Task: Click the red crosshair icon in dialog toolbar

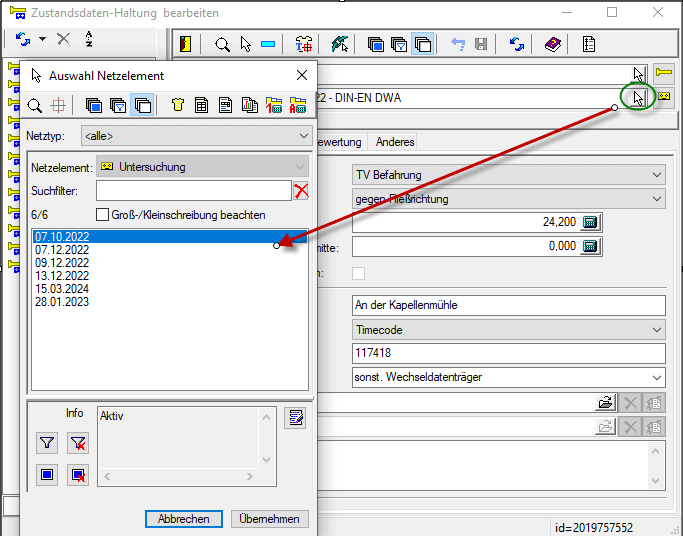Action: [x=58, y=105]
